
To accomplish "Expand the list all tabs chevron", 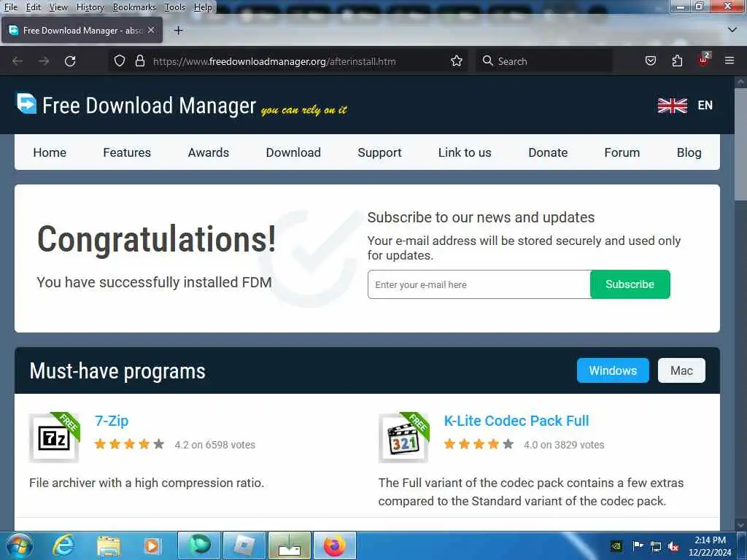I will pos(732,29).
